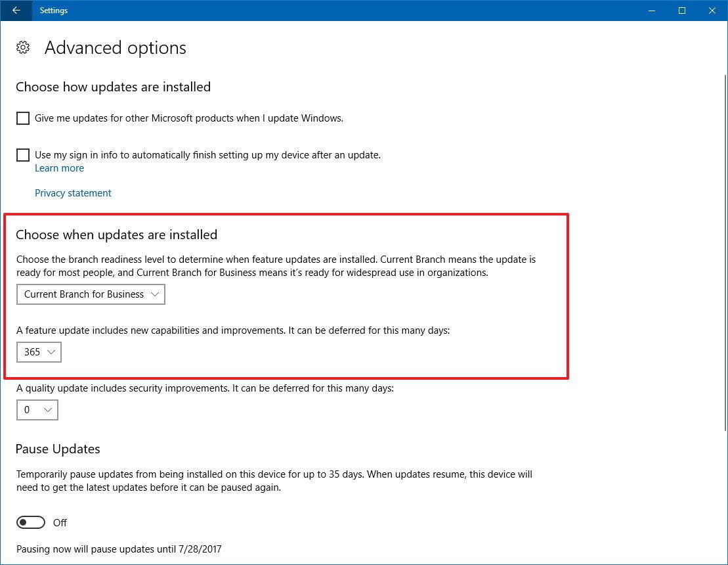Click the Settings title in the title bar
The height and width of the screenshot is (565, 728).
coord(54,11)
